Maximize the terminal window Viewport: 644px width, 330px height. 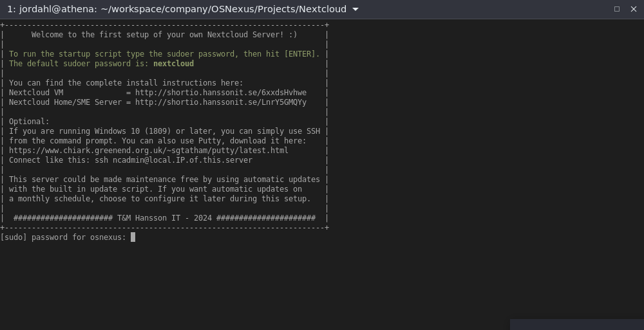pos(617,9)
